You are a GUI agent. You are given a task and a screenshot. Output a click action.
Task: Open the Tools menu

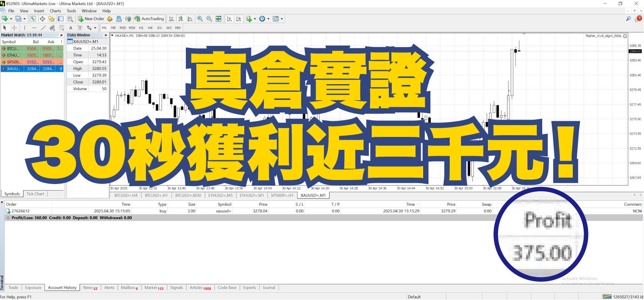(x=71, y=11)
